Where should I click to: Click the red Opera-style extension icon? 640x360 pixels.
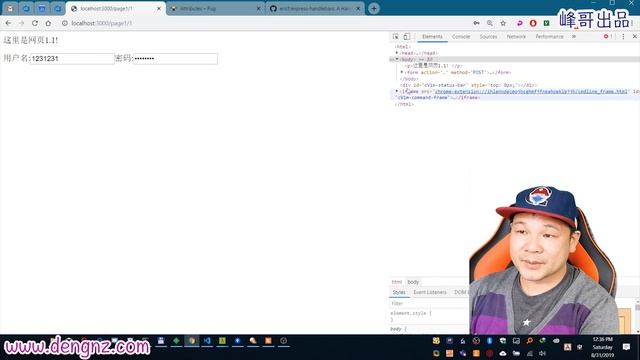coord(533,23)
